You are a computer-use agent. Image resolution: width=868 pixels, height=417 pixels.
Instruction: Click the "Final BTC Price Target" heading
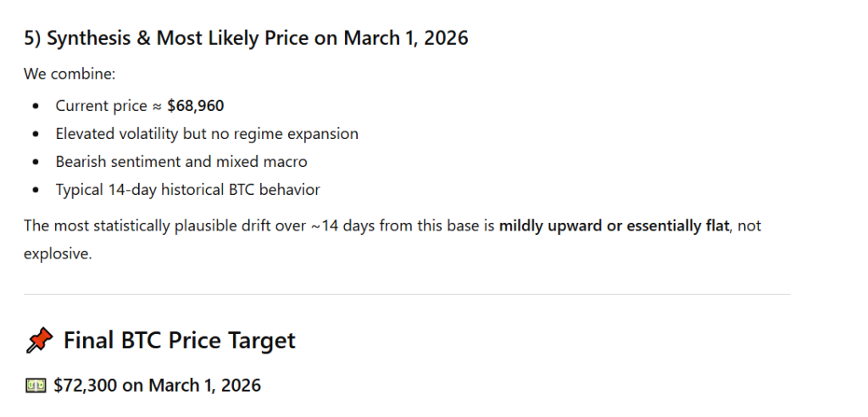pyautogui.click(x=179, y=341)
